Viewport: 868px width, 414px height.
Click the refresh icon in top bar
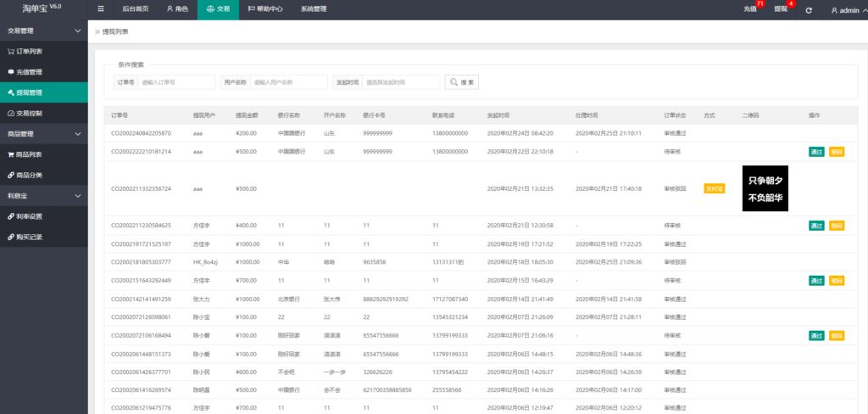coord(809,10)
